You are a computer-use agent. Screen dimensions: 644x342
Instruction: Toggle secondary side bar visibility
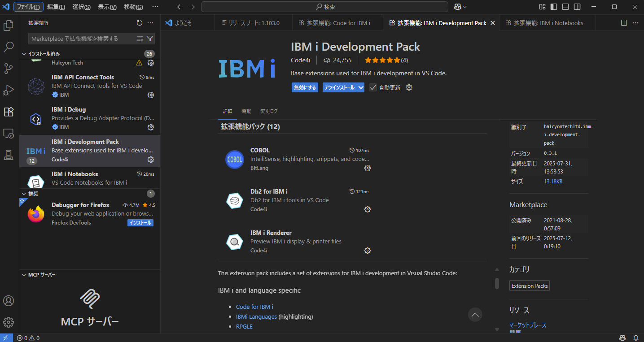point(577,7)
